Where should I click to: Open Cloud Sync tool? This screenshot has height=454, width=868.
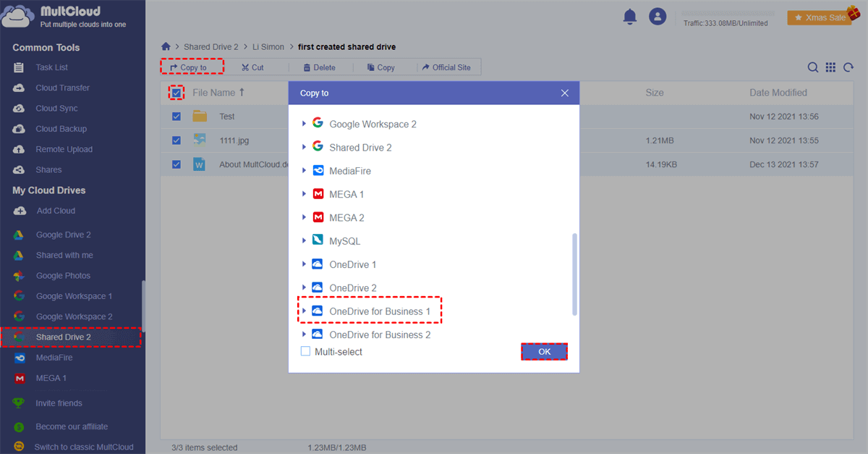tap(56, 108)
